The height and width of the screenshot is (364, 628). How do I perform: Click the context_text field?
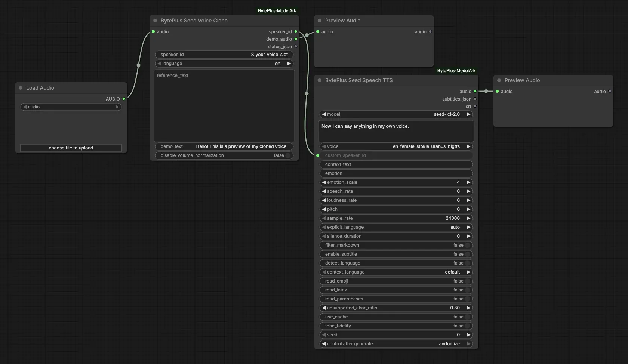pos(396,164)
